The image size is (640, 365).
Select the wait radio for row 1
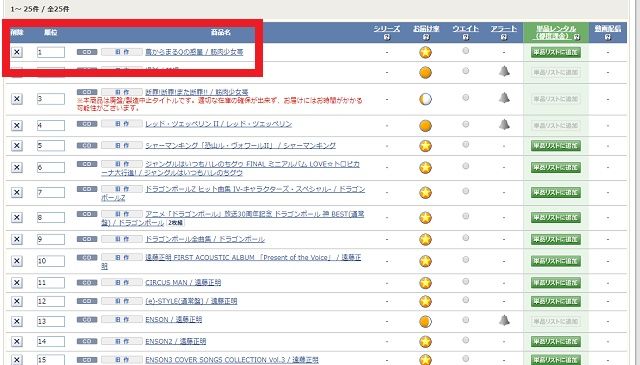coord(466,51)
